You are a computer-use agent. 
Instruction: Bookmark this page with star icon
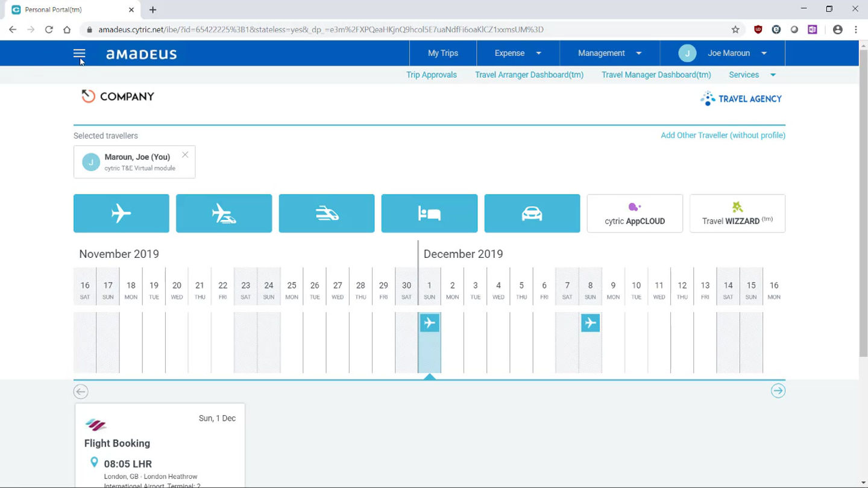735,30
